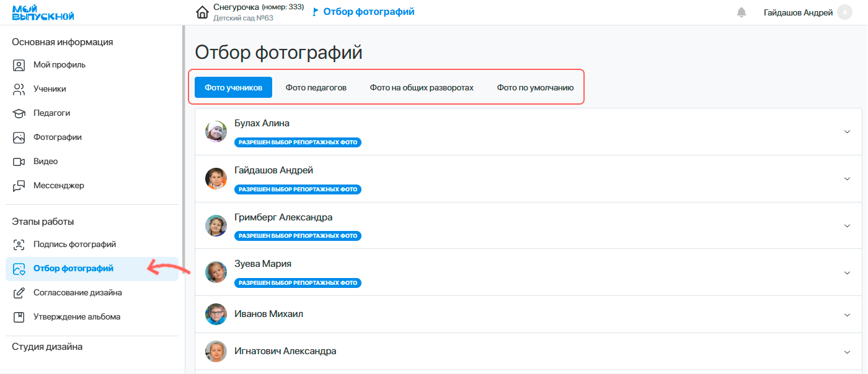Click the Видео camera icon
The height and width of the screenshot is (374, 868).
click(19, 162)
